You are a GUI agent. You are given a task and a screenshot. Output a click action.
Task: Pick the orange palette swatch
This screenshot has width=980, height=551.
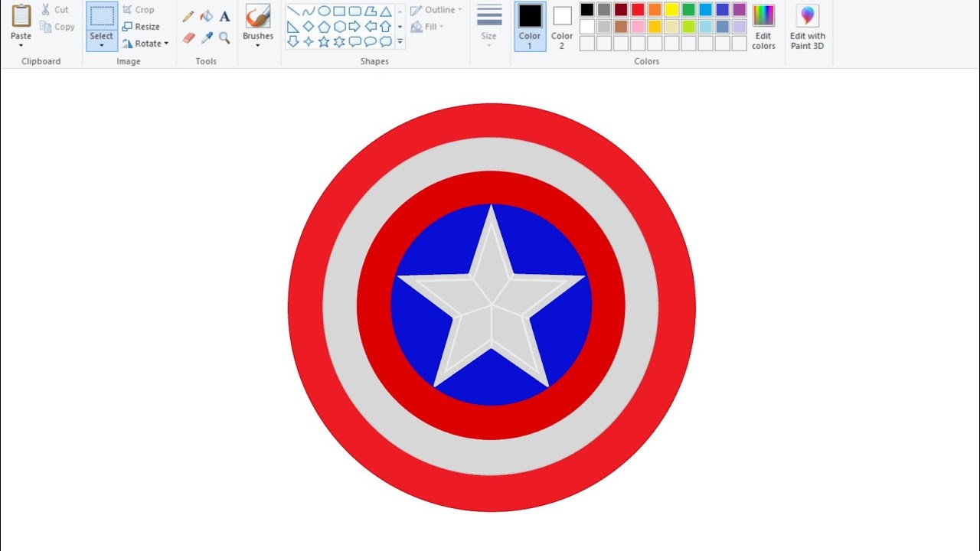click(x=655, y=10)
